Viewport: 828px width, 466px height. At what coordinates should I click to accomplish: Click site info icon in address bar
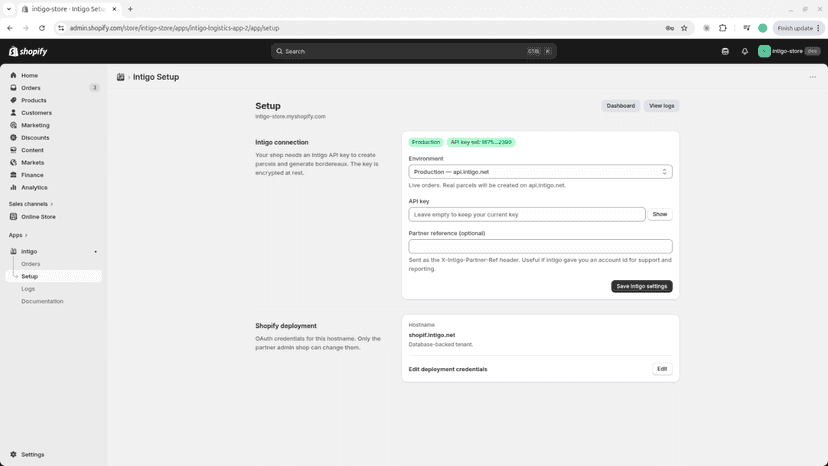[x=61, y=28]
